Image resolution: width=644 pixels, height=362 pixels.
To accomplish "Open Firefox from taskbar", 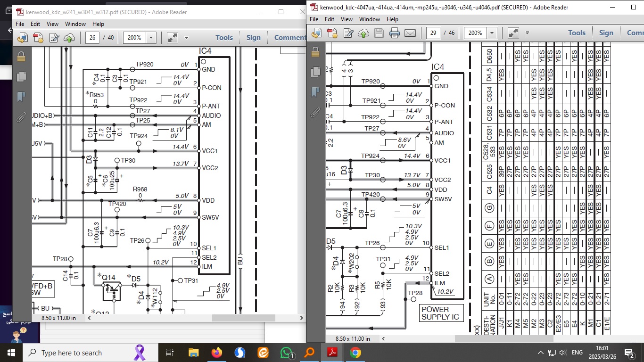I will pos(216,353).
